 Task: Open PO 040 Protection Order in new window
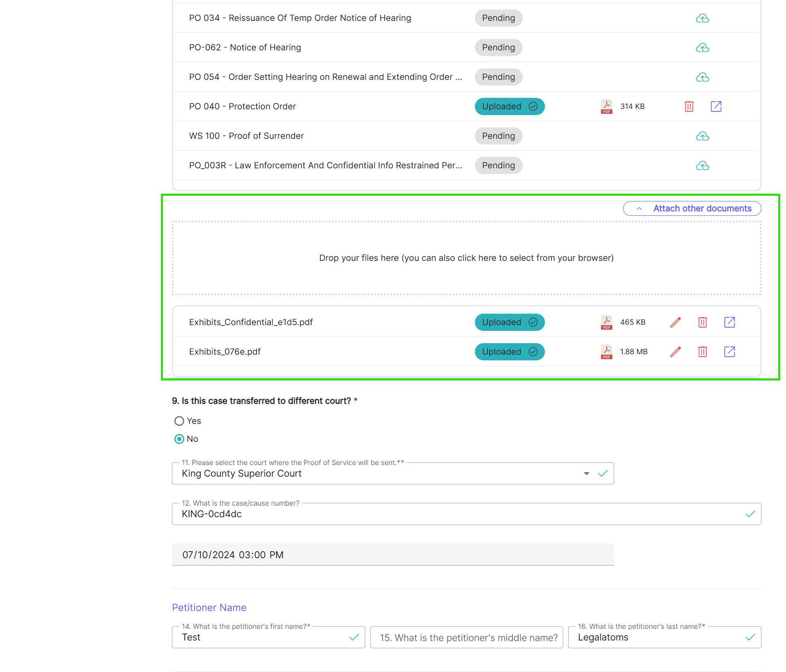[716, 106]
